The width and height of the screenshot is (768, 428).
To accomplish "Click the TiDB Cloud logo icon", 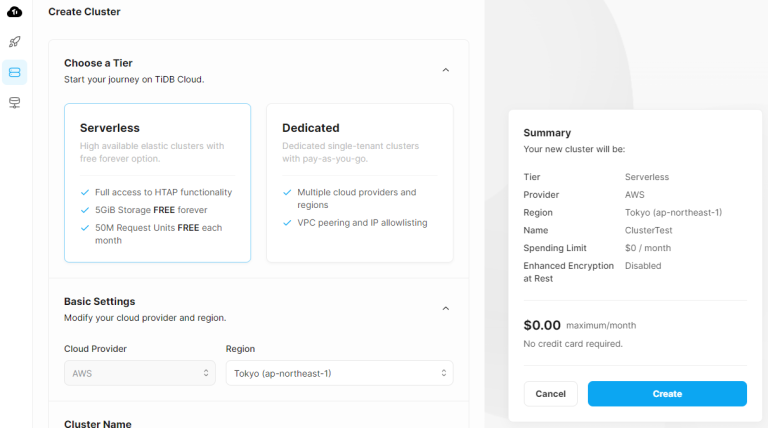I will click(15, 12).
